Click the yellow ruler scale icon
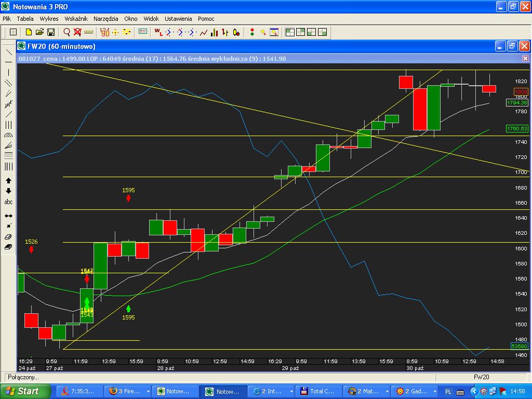Image resolution: width=532 pixels, height=399 pixels. coord(88,32)
